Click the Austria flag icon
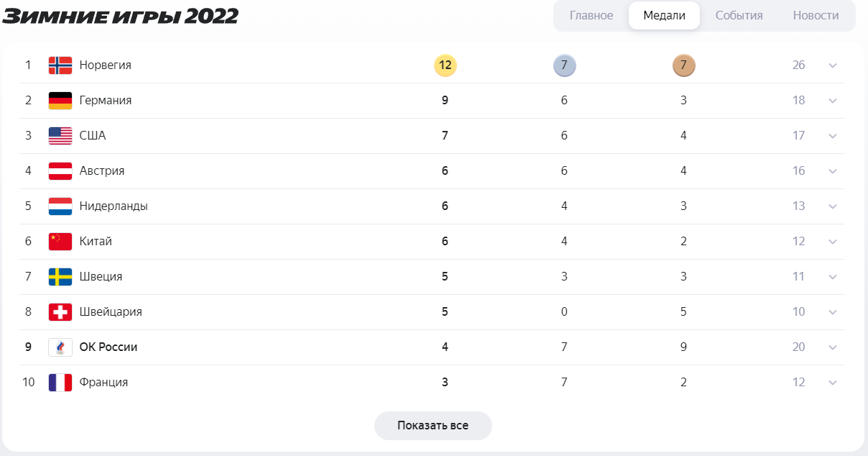Screen dimensions: 868x456 click(60, 171)
